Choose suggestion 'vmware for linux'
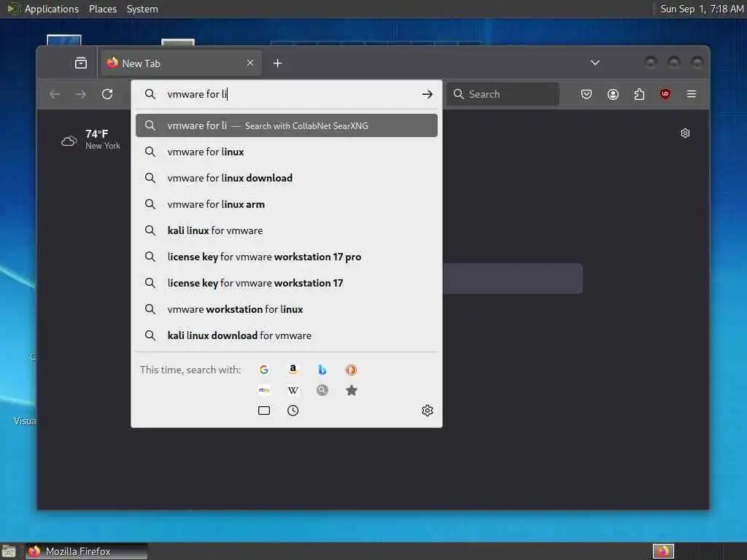 pyautogui.click(x=286, y=152)
